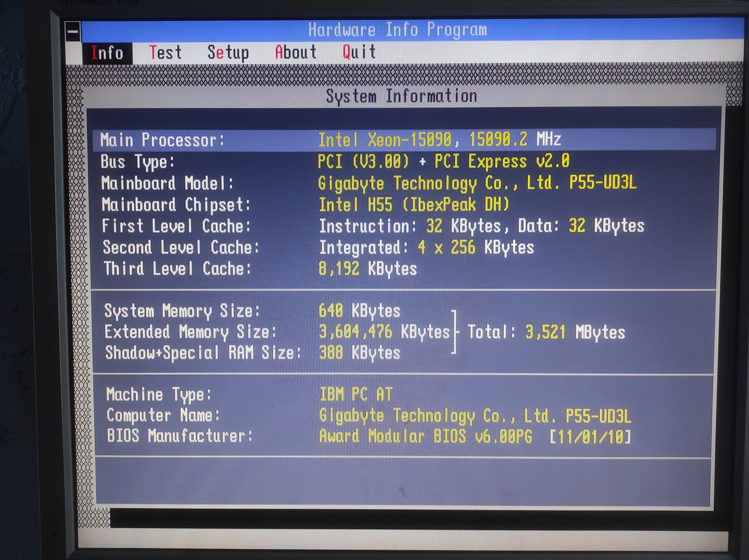Select the Bus Type row

(404, 162)
